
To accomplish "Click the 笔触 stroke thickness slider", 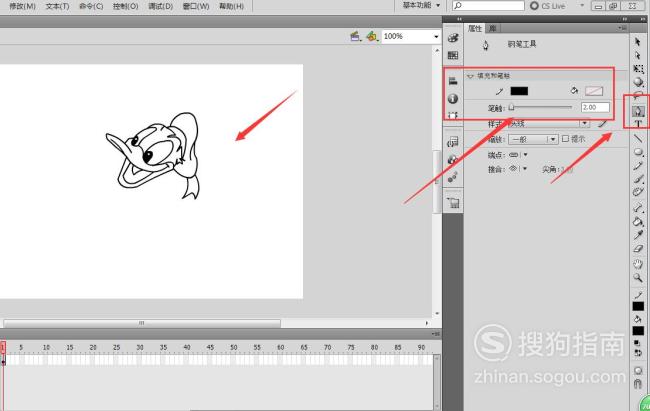I will pos(541,107).
